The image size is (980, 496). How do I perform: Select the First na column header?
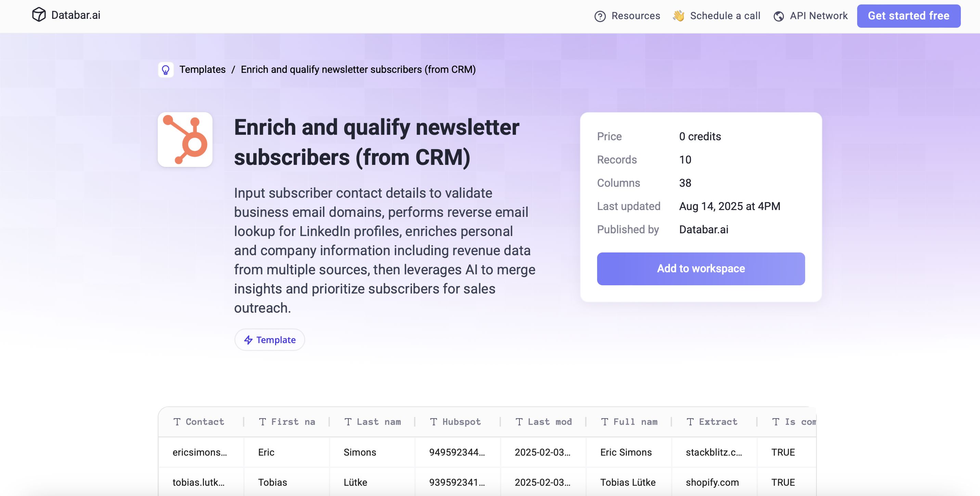point(286,421)
